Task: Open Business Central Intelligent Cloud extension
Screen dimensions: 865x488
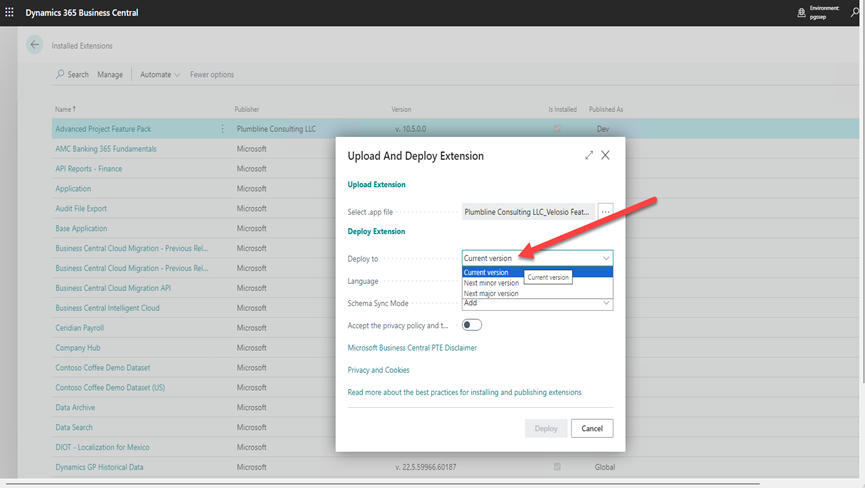Action: pos(107,308)
